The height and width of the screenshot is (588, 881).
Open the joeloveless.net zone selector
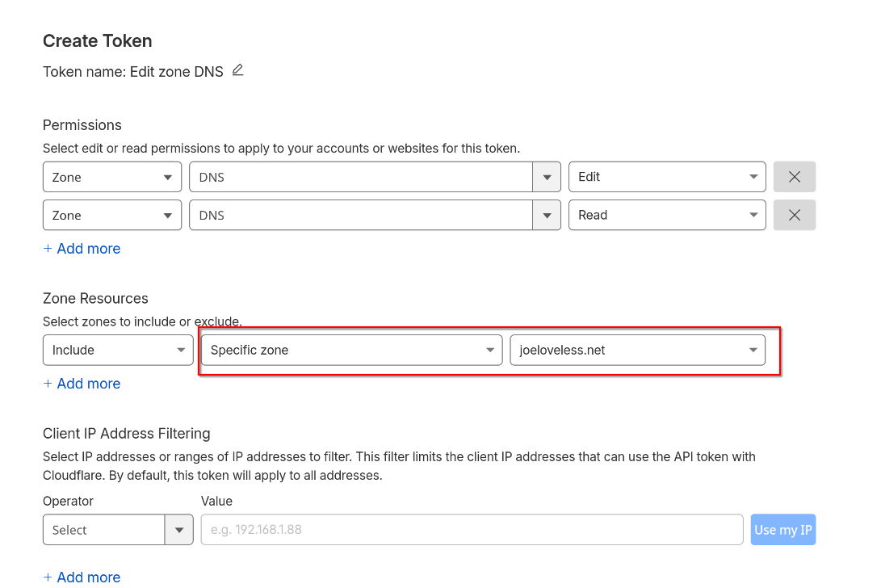click(637, 350)
